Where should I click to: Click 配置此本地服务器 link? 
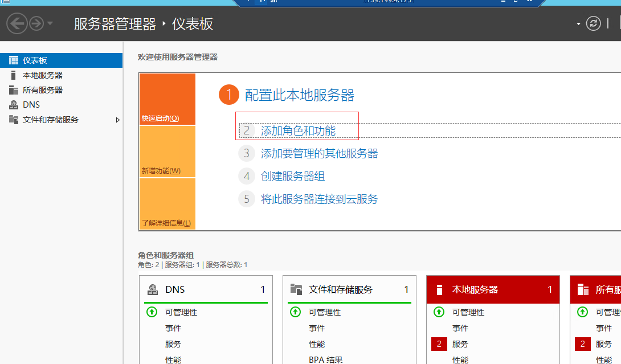coord(300,95)
